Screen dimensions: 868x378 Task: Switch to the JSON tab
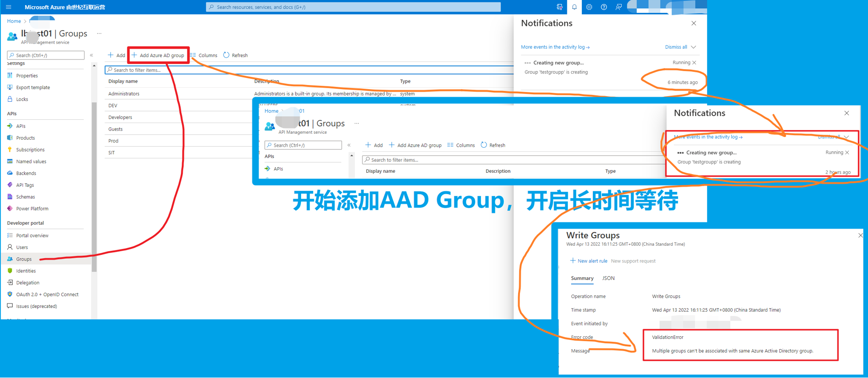tap(608, 278)
